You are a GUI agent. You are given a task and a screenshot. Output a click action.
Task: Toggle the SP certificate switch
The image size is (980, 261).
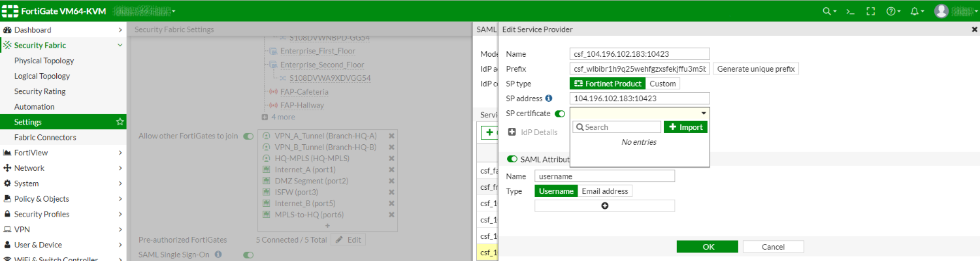click(560, 114)
